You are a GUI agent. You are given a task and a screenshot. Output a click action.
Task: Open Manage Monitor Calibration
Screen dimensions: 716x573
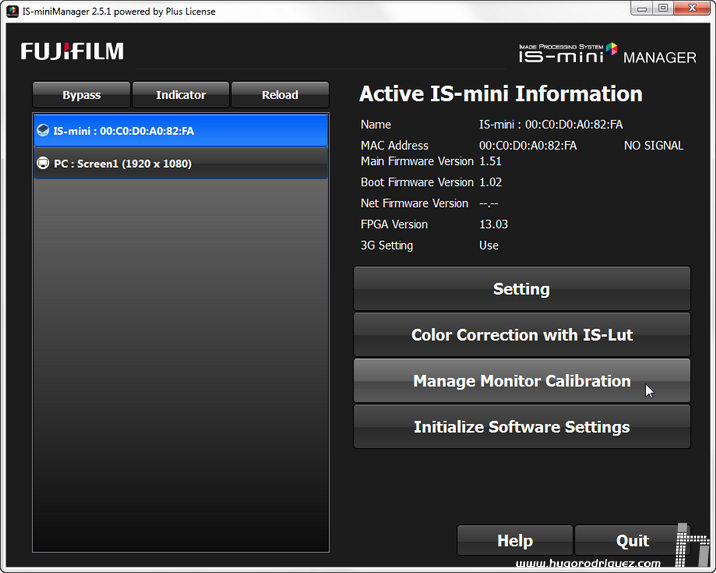pyautogui.click(x=522, y=381)
